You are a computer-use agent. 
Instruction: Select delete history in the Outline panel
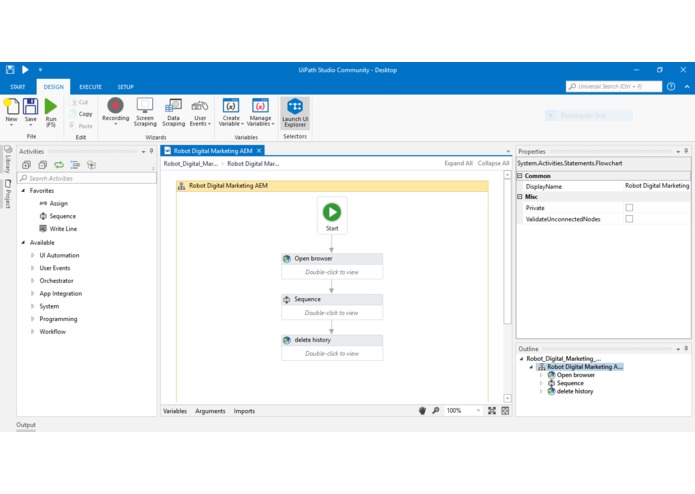[575, 391]
